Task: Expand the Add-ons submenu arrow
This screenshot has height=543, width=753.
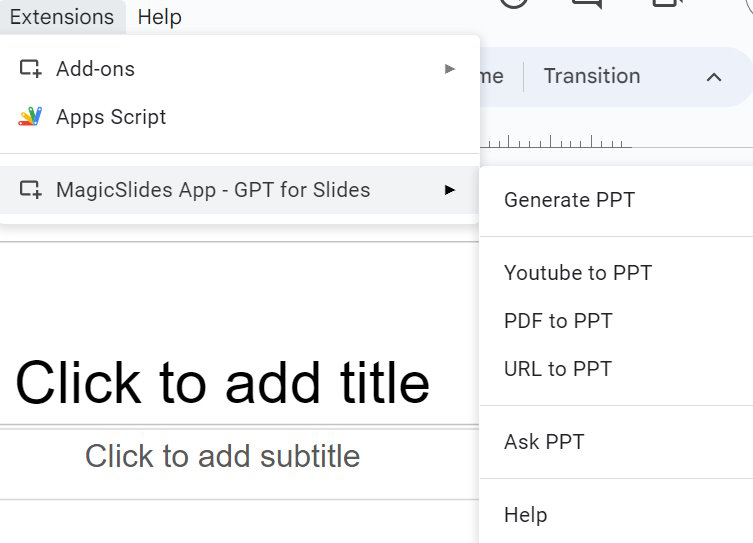Action: (x=450, y=69)
